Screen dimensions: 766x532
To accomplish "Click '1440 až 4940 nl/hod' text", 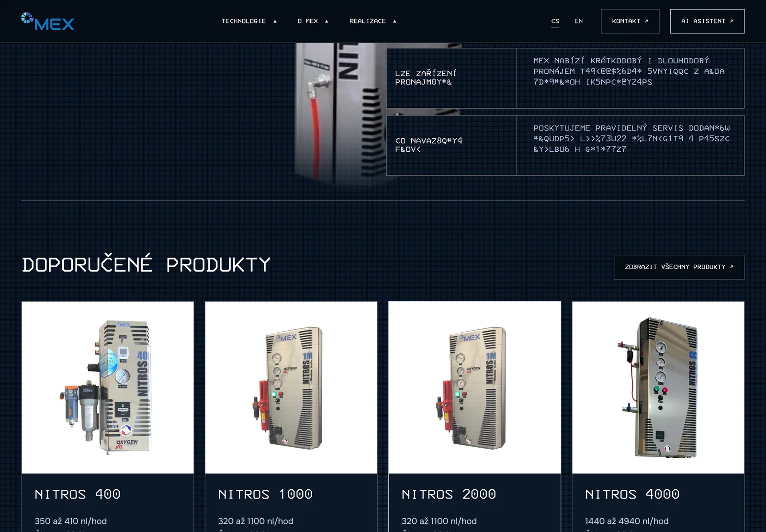I will click(x=627, y=521).
